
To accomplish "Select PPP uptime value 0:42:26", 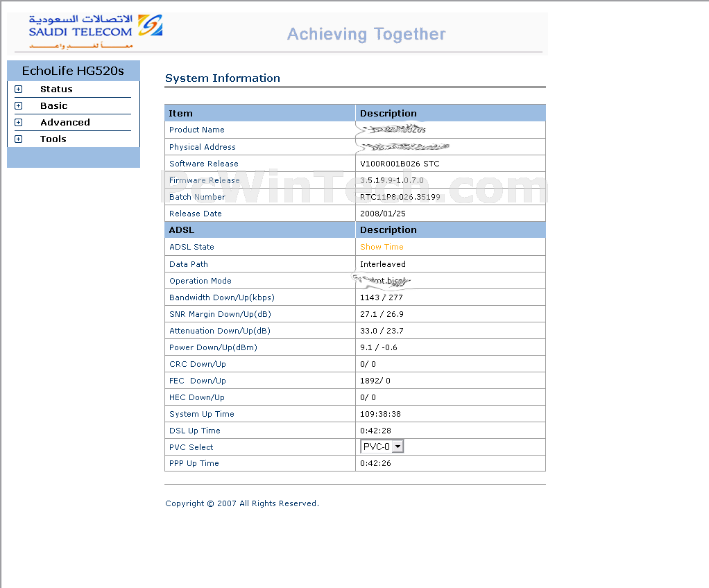I will [x=375, y=464].
